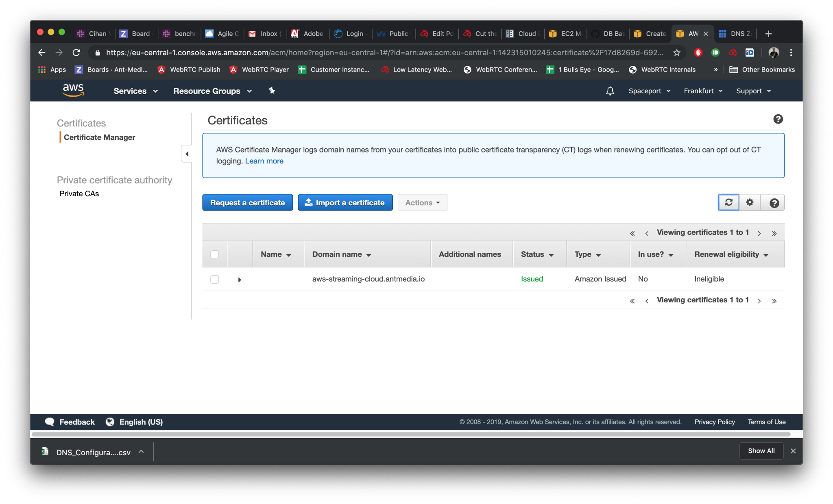
Task: Click the help icon beside Certificates heading
Action: [778, 119]
